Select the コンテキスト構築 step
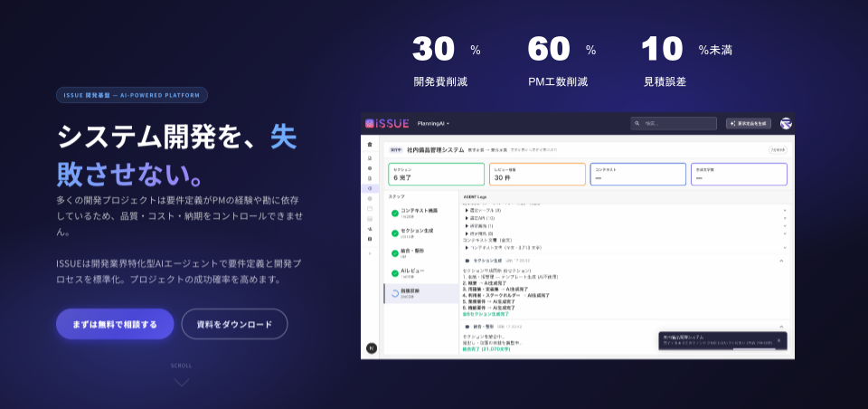Viewport: 868px width, 409px height. (x=421, y=213)
